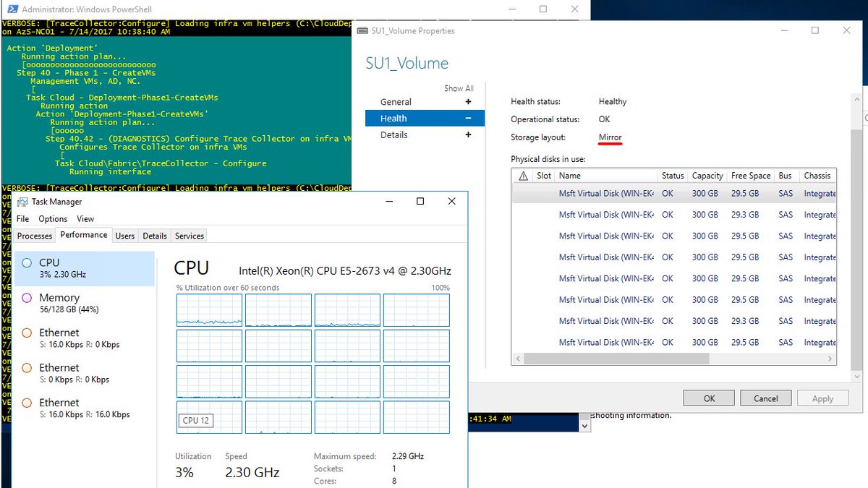
Task: Click the CPU circle icon in sidebar
Action: point(27,263)
